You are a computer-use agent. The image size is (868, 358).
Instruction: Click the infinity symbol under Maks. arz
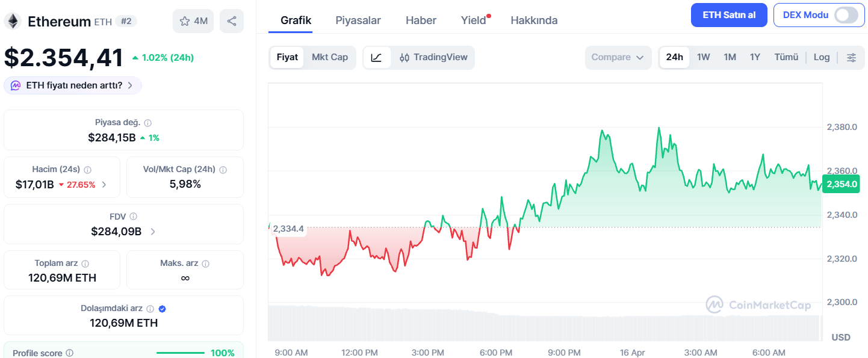point(185,278)
